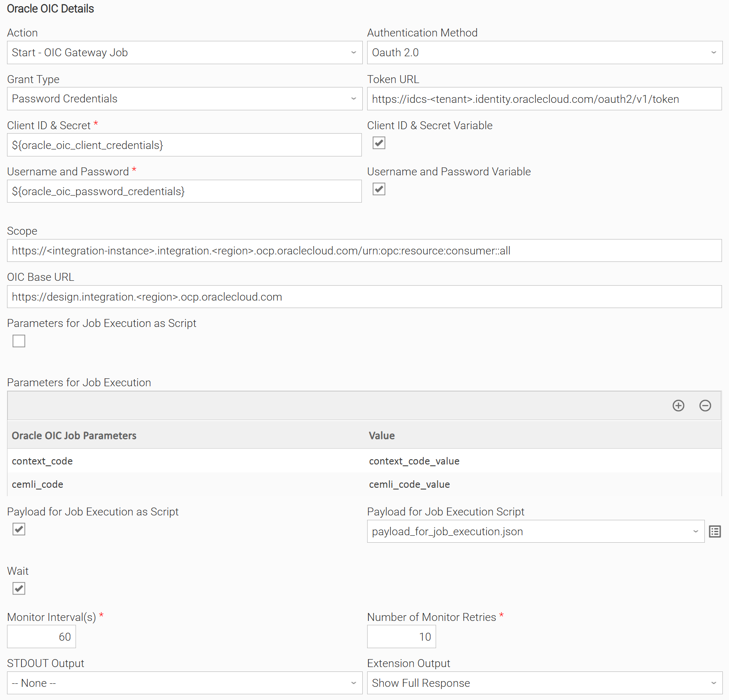The image size is (729, 700).
Task: Remove a row from Parameters for Job Execution
Action: 705,406
